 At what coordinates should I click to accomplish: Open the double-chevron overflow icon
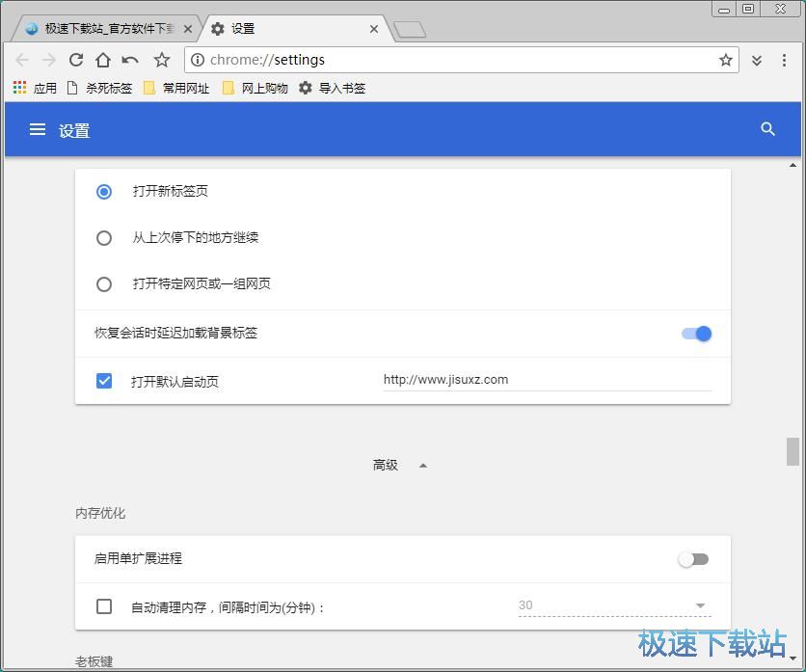coord(757,60)
